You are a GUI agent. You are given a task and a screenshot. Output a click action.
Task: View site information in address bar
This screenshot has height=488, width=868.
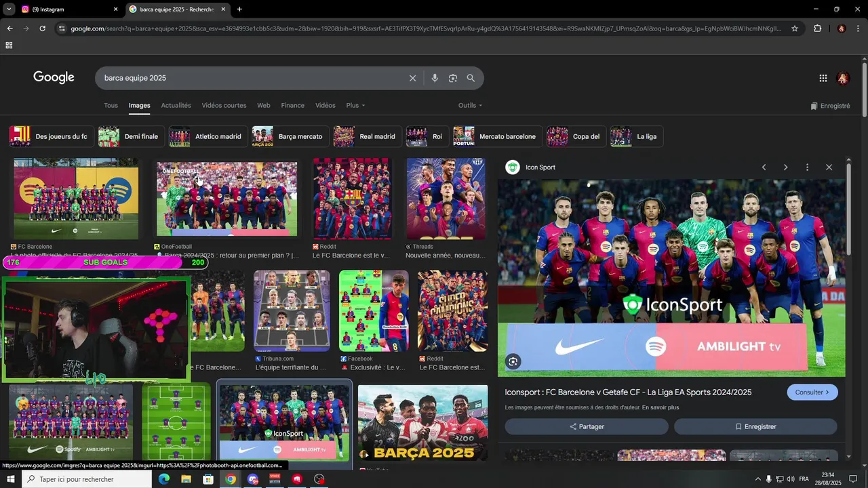[62, 28]
